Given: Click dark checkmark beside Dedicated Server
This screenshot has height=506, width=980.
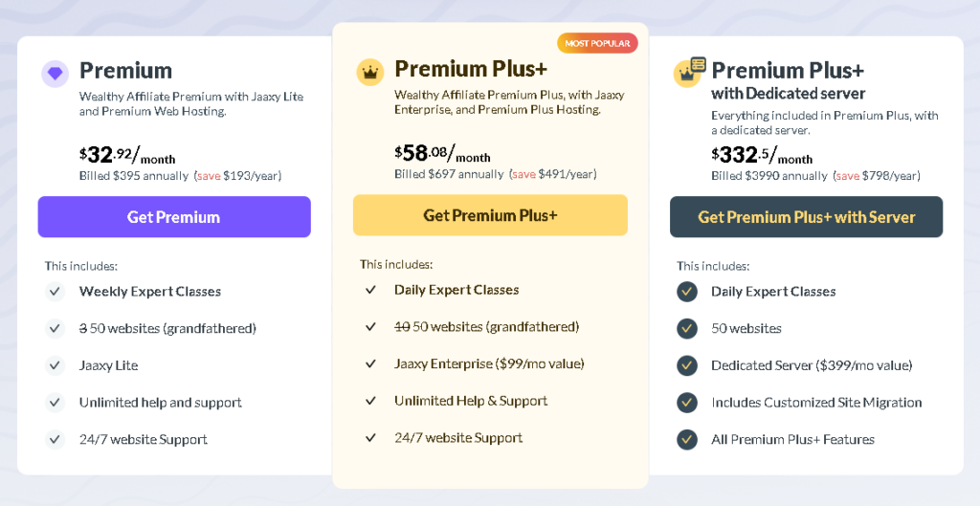Looking at the screenshot, I should (687, 365).
